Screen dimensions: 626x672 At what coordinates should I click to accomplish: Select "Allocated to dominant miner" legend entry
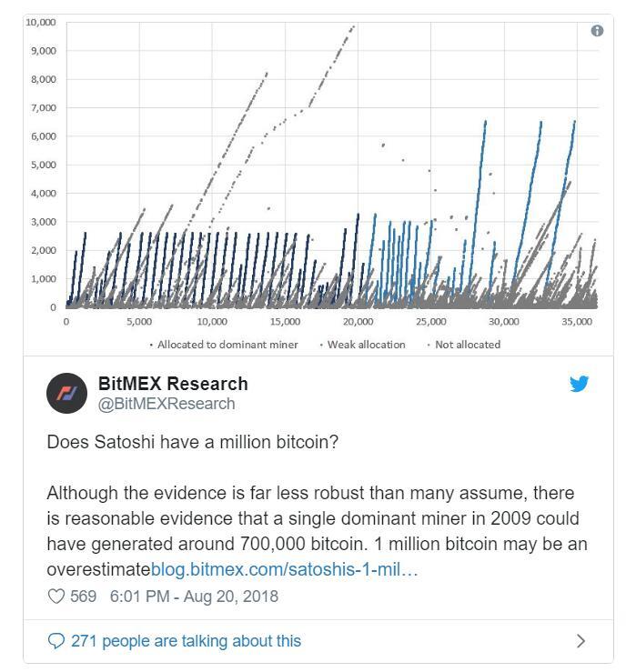pos(228,345)
